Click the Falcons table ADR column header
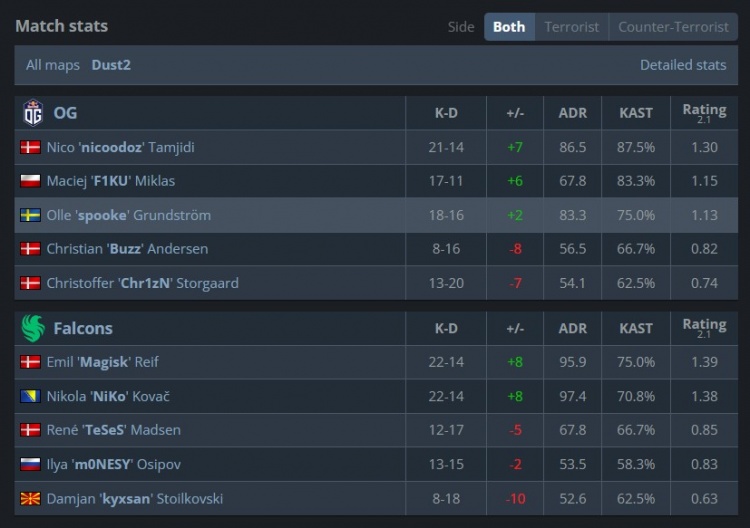Viewport: 750px width, 528px height. 572,328
